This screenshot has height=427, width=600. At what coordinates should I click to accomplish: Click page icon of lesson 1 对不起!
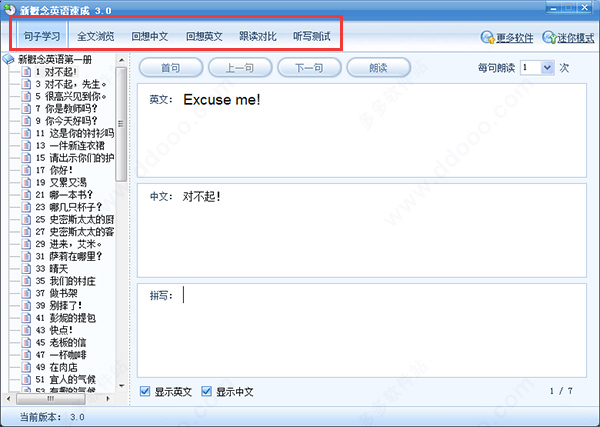click(26, 72)
